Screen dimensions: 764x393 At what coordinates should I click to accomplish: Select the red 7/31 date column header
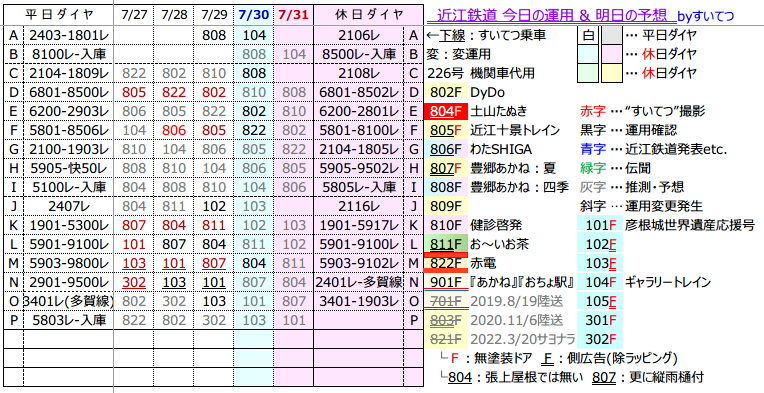tap(294, 15)
